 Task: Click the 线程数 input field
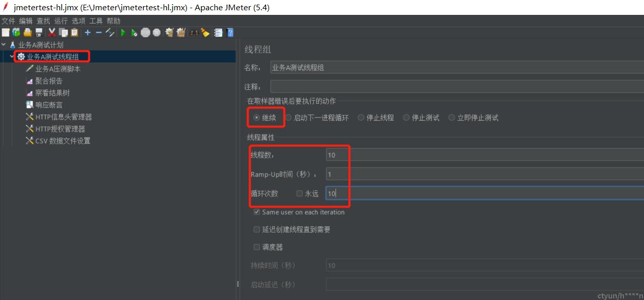pos(485,155)
